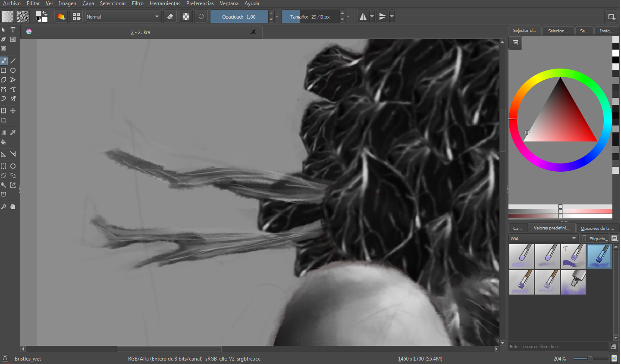Click the reload brush preset button
Viewport: 621px width, 364px height.
[x=201, y=17]
